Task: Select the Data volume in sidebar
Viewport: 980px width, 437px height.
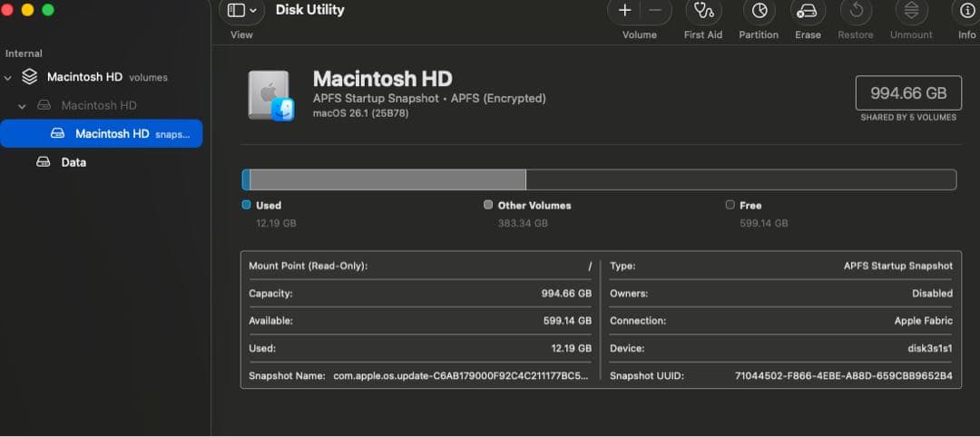Action: point(102,162)
